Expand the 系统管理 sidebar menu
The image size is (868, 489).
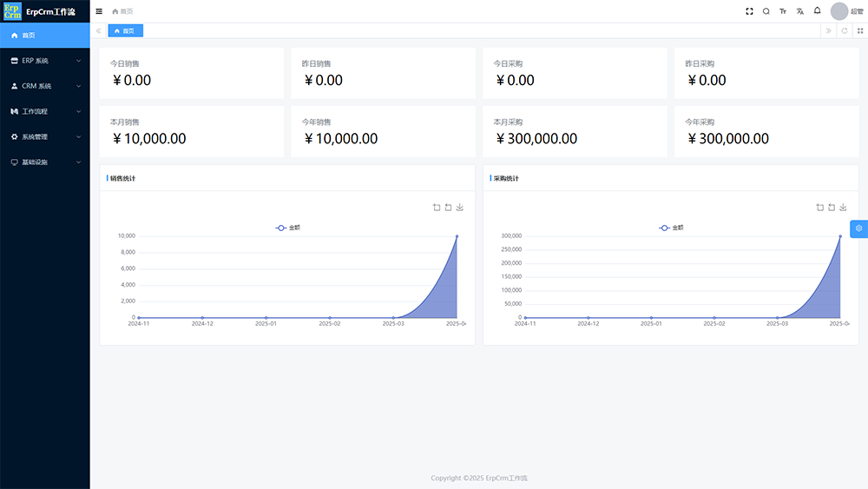(45, 136)
